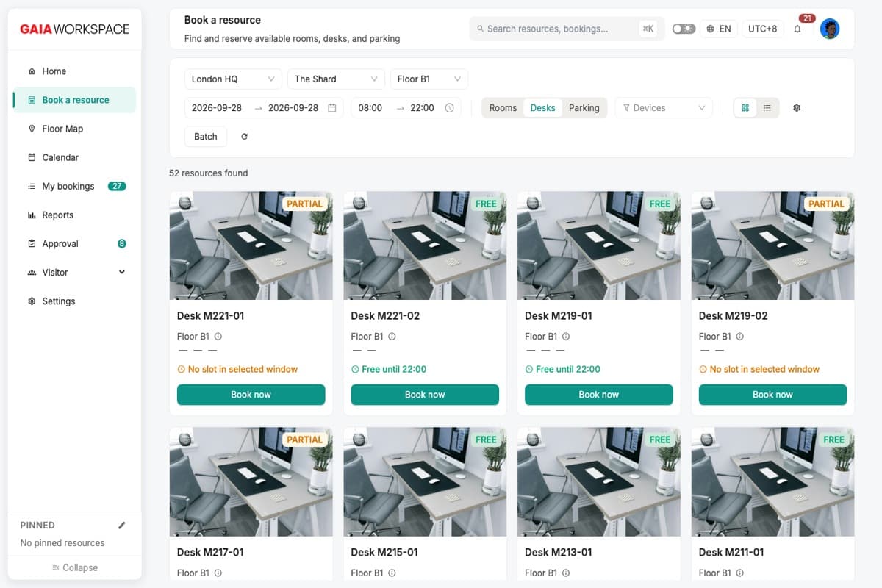
Task: Open the date picker calendar icon
Action: [332, 108]
